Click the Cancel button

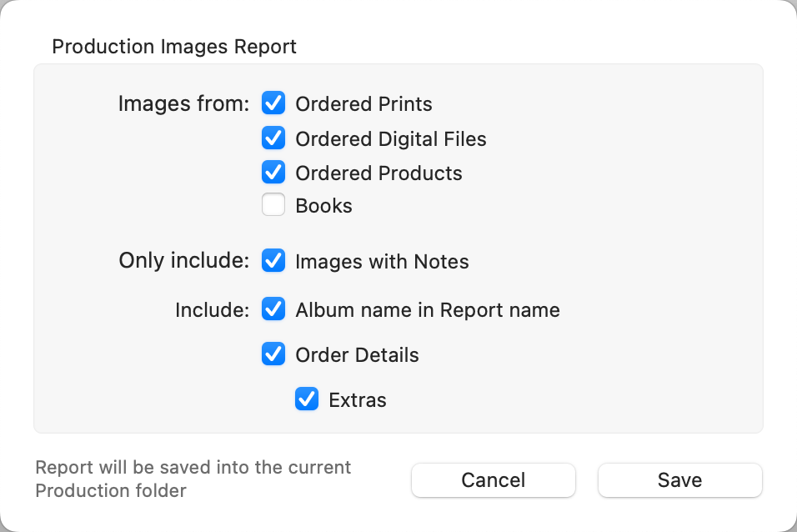tap(494, 480)
